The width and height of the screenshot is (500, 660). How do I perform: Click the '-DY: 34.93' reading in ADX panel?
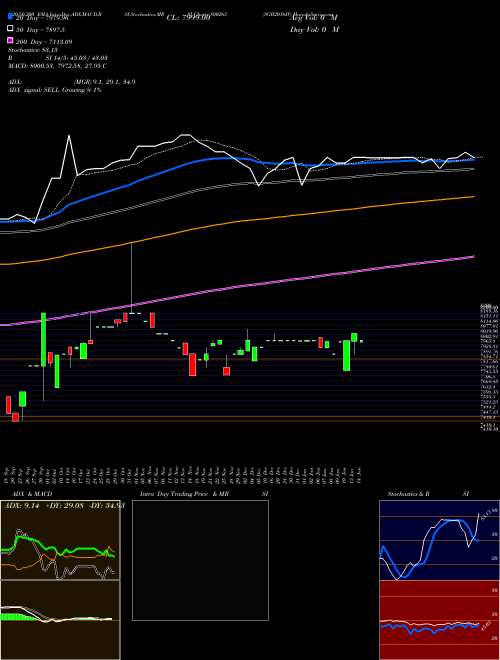106,506
